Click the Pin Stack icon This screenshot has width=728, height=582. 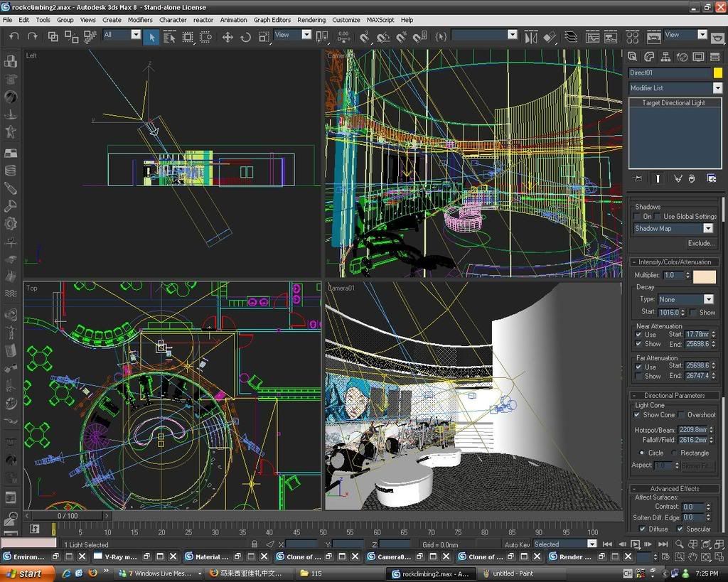tap(638, 178)
